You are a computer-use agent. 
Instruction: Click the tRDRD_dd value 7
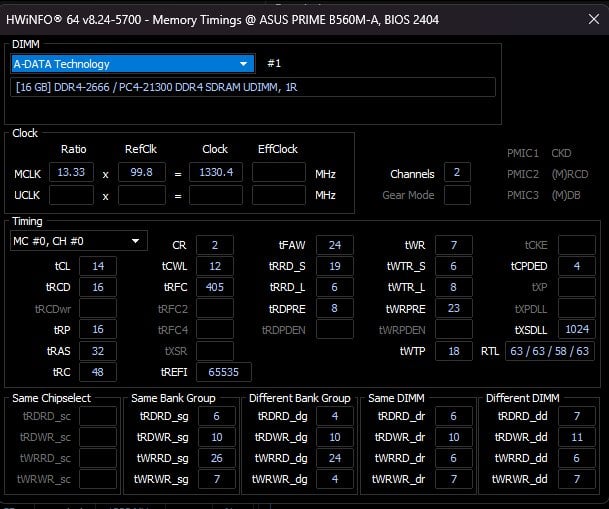point(577,416)
